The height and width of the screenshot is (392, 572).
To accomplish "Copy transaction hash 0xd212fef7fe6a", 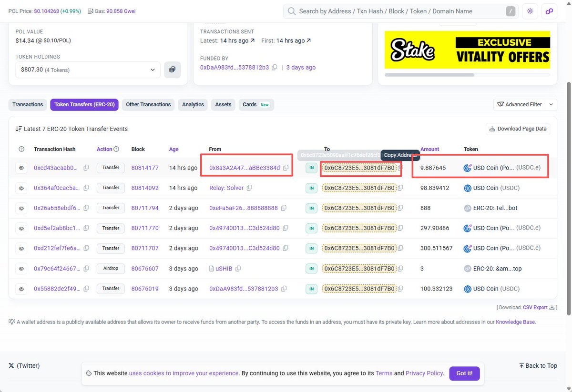I will [86, 248].
